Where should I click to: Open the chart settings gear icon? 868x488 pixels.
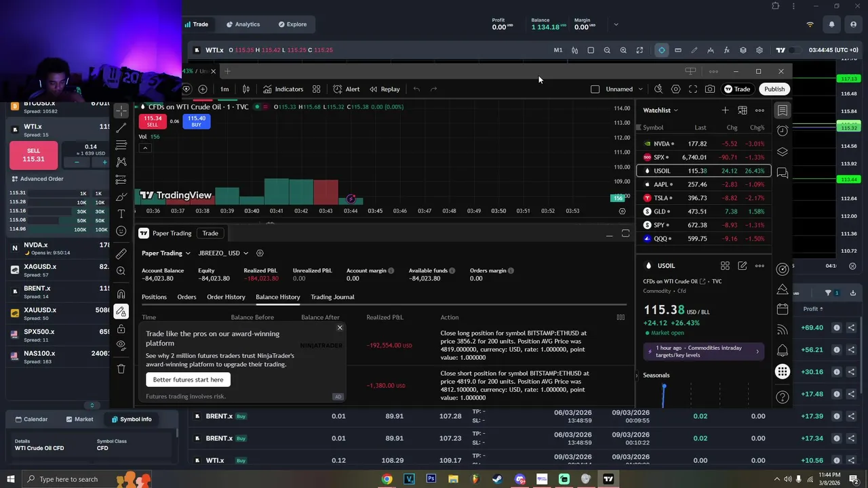675,89
